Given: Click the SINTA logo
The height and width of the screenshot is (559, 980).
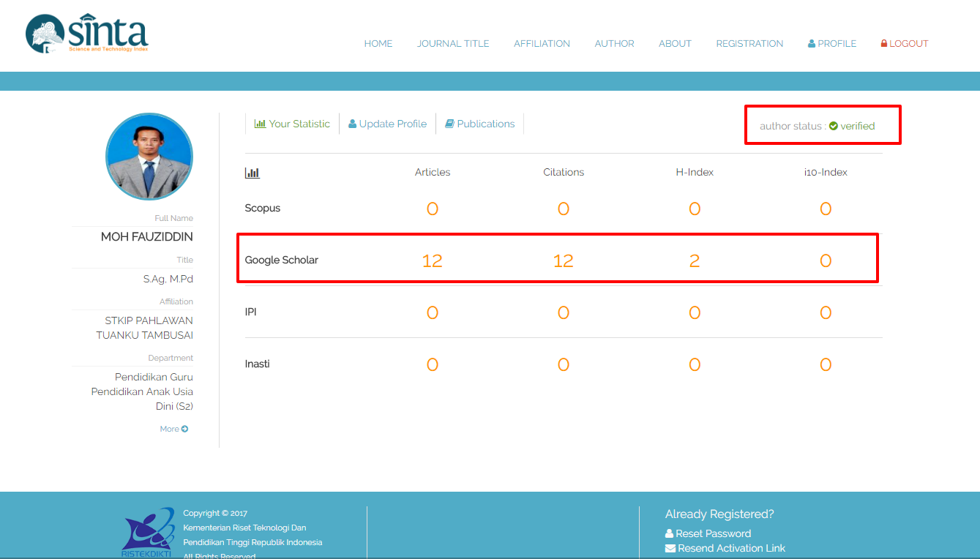Looking at the screenshot, I should point(86,34).
